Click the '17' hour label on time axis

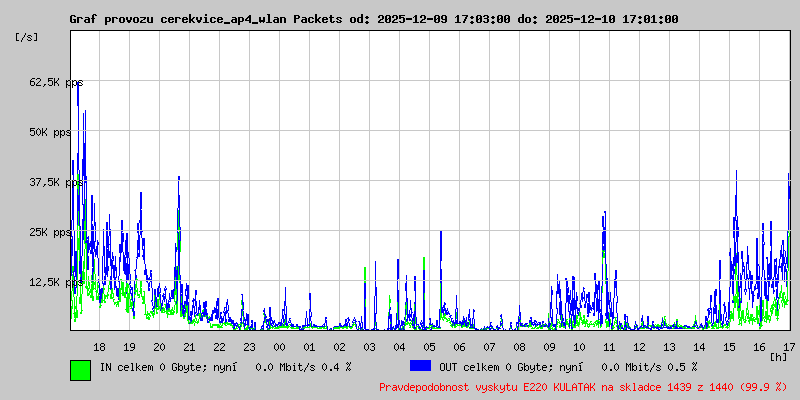click(789, 347)
